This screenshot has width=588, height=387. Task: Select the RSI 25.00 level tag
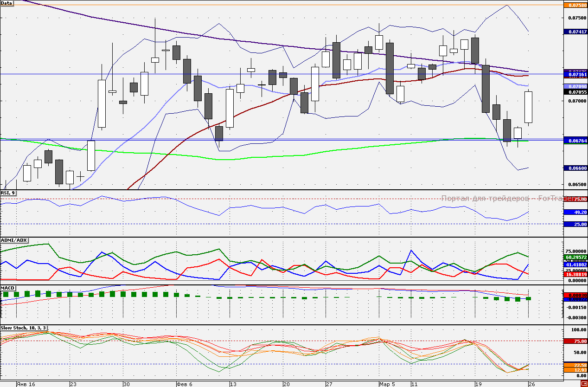[575, 224]
